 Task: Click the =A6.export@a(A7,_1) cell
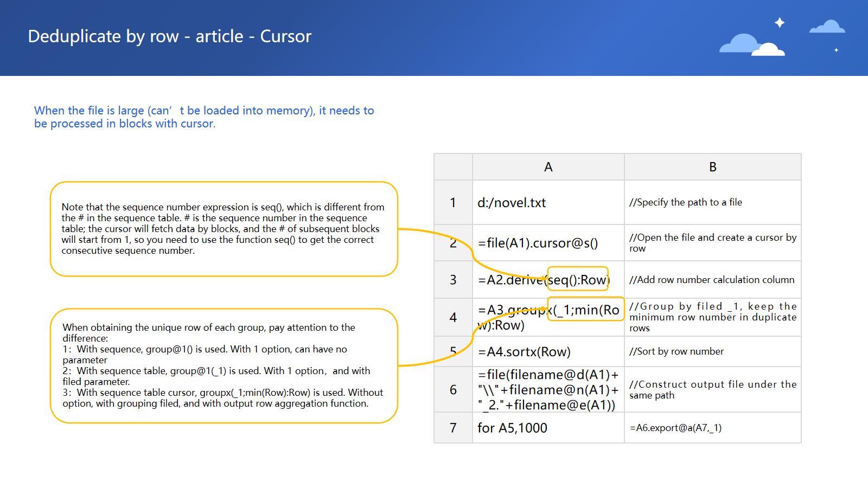pos(675,428)
